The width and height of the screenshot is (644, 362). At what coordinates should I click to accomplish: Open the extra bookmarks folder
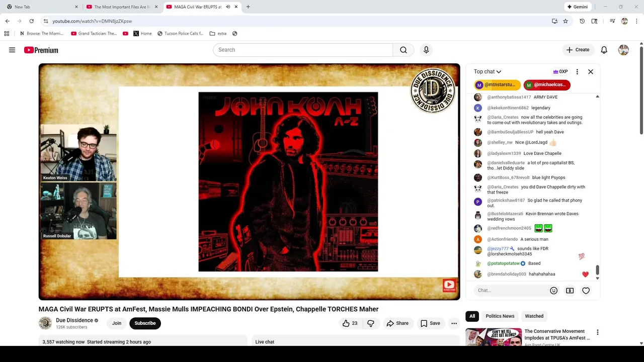pyautogui.click(x=218, y=34)
